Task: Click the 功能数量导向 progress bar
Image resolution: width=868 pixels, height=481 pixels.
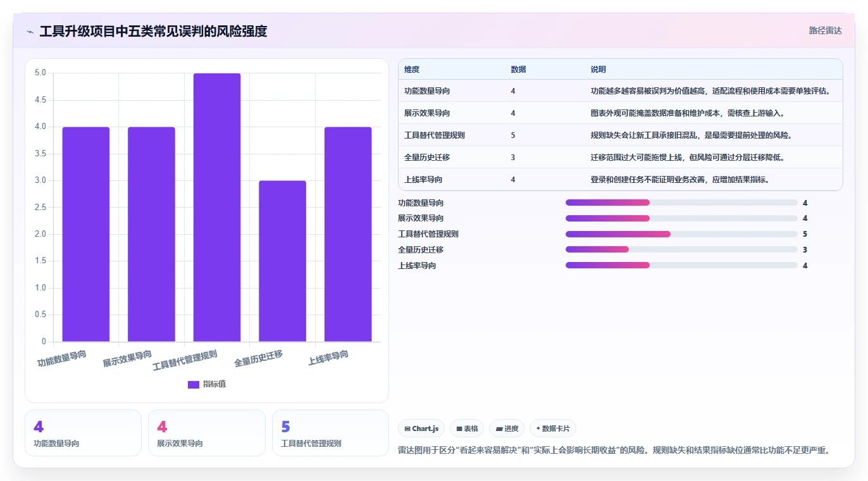Action: click(681, 203)
